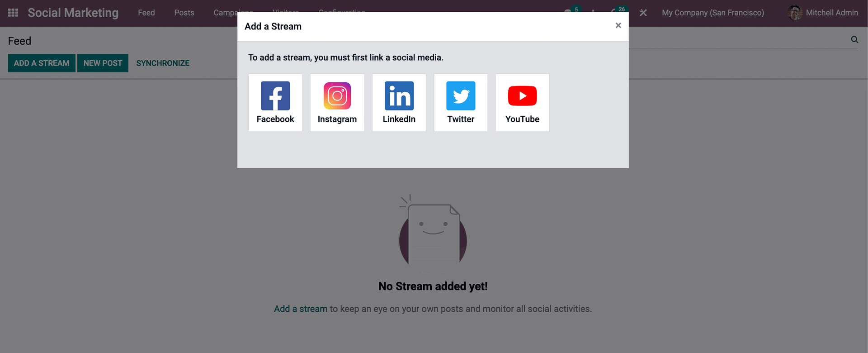Select the Facebook logo icon
Screen dimensions: 868x353
click(275, 96)
